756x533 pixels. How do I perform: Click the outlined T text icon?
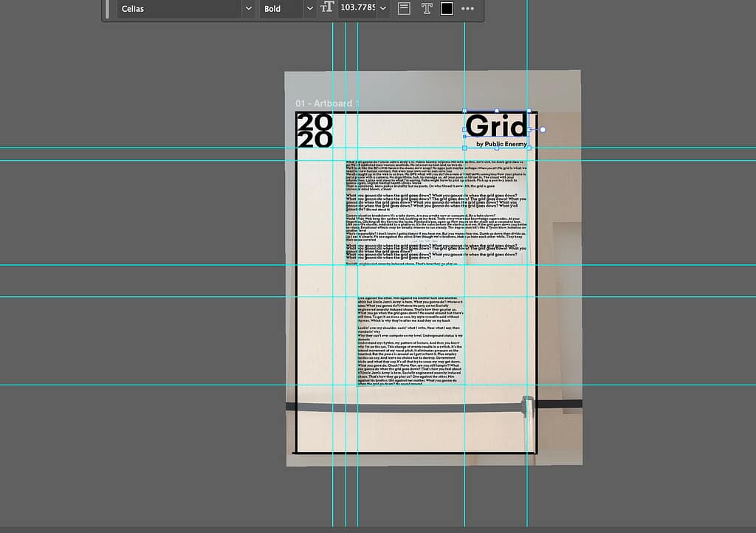[x=426, y=9]
